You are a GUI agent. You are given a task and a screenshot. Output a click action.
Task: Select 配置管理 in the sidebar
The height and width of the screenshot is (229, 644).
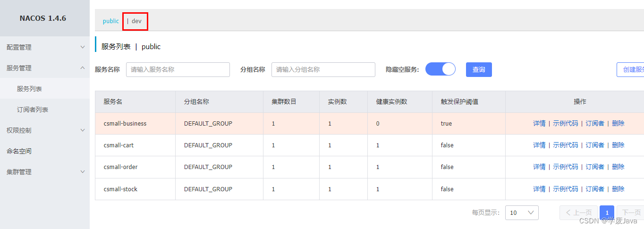tap(19, 47)
